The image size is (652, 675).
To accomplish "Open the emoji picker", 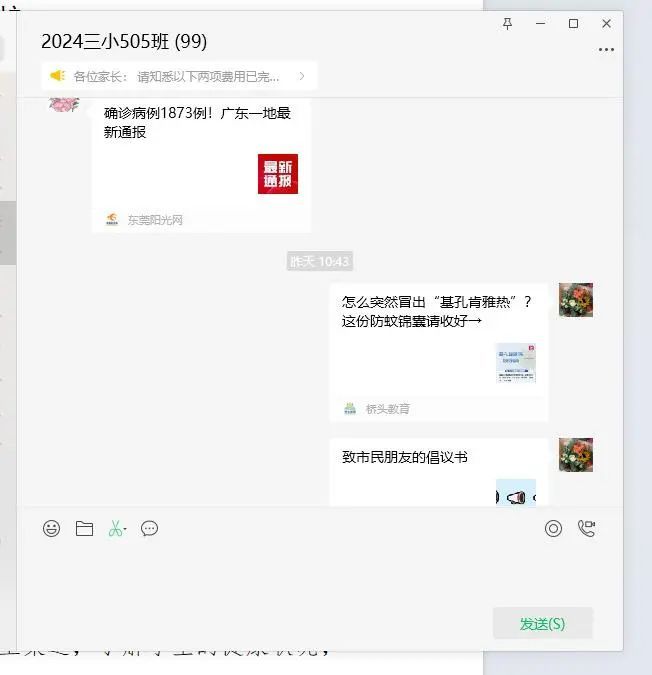I will point(52,529).
